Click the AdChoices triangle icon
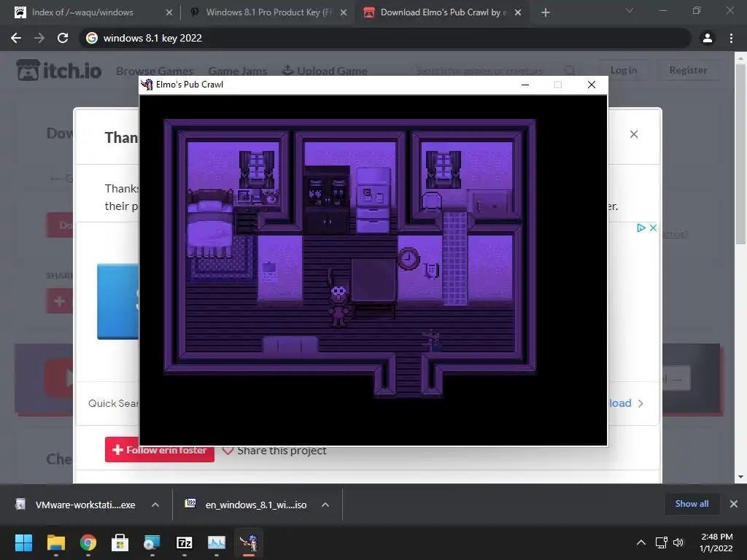The width and height of the screenshot is (747, 560). coord(641,228)
